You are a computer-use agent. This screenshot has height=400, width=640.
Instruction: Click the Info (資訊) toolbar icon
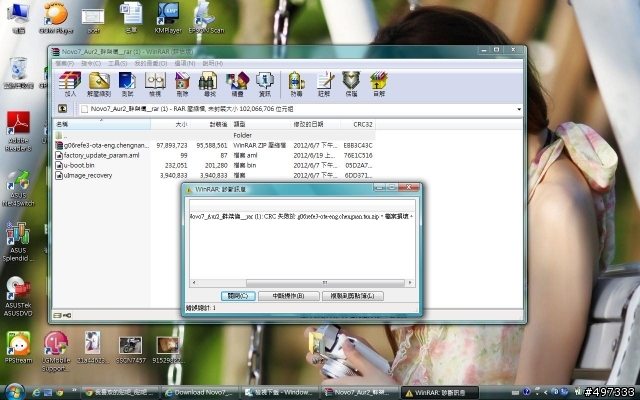tap(265, 84)
